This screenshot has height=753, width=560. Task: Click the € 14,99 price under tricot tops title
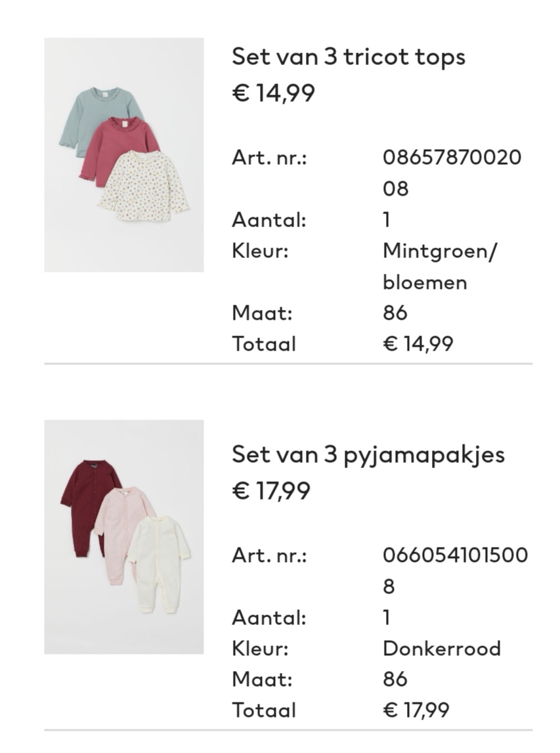(274, 93)
